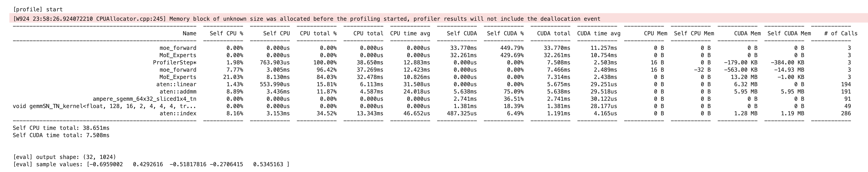Click the "Self CPU %" column header
The width and height of the screenshot is (868, 172).
(226, 33)
